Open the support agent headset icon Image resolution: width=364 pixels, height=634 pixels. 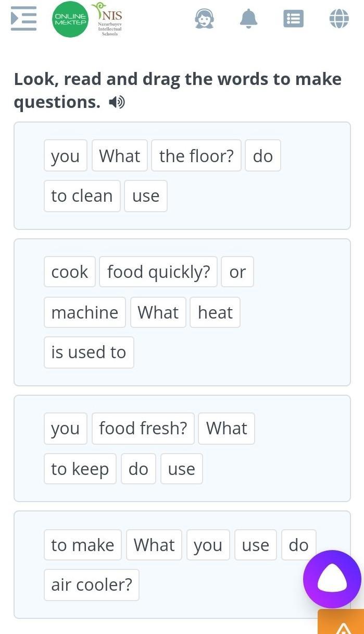pos(204,19)
